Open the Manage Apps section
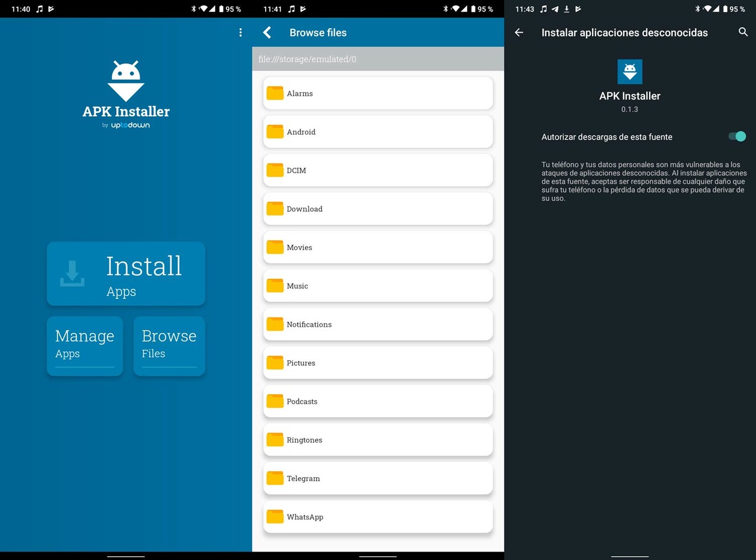Image resolution: width=756 pixels, height=560 pixels. tap(84, 346)
